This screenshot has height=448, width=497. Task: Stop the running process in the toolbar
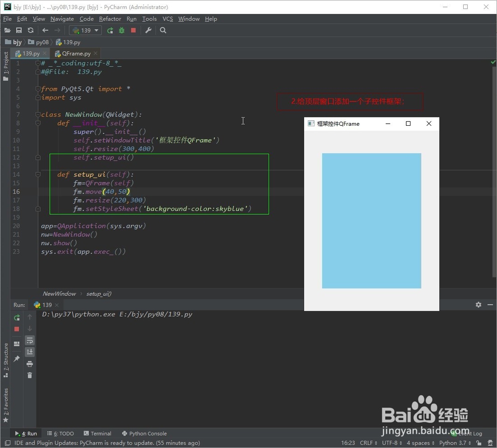pyautogui.click(x=133, y=30)
